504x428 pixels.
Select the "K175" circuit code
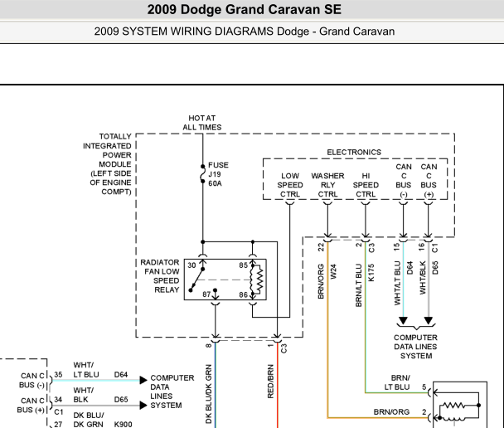[x=371, y=273]
